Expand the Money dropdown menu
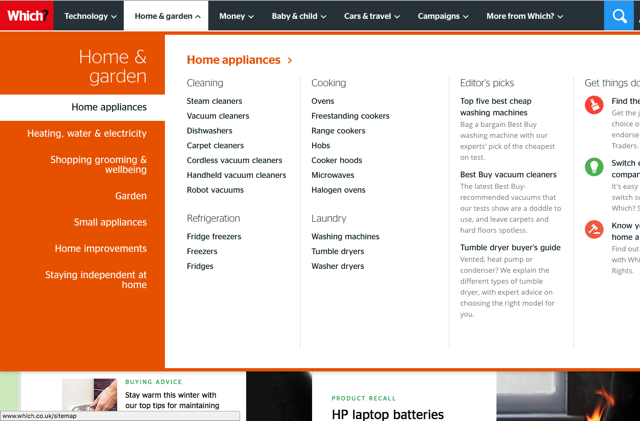This screenshot has width=640, height=422. 237,16
